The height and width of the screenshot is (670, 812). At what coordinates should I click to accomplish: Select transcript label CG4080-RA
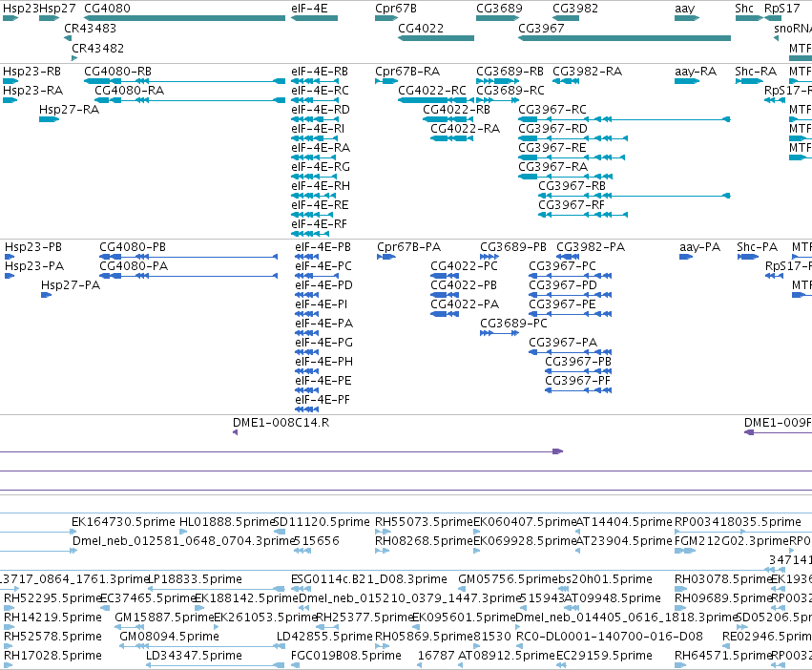click(129, 90)
